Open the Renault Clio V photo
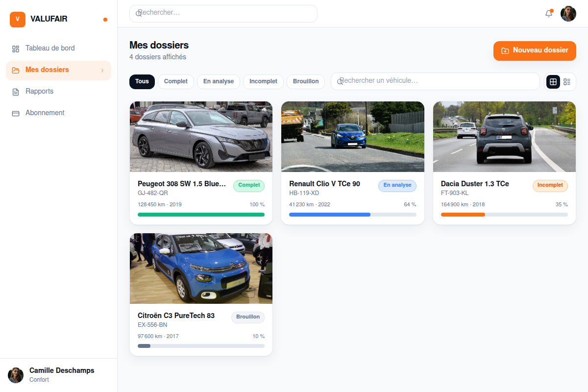Image resolution: width=588 pixels, height=392 pixels. tap(353, 137)
